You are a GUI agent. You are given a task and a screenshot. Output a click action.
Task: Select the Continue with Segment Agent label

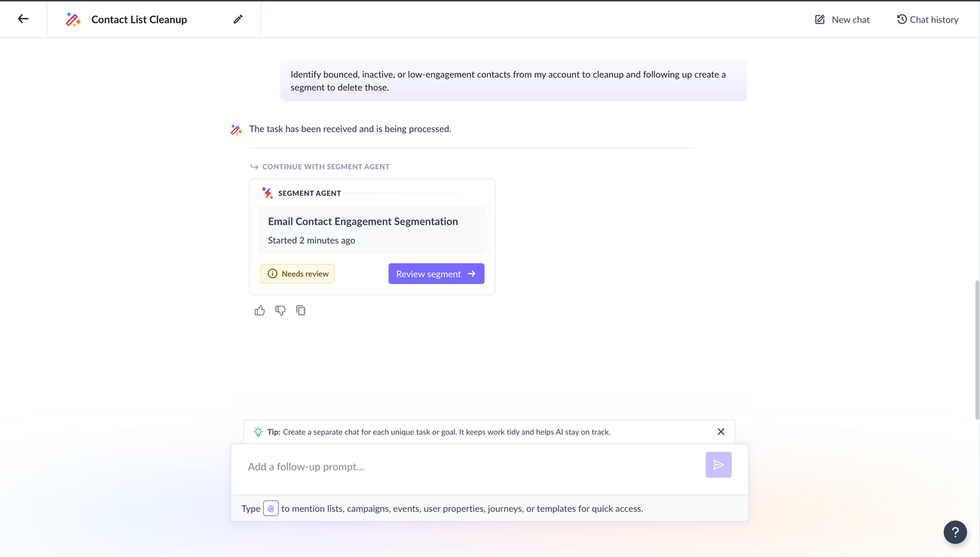coord(326,167)
